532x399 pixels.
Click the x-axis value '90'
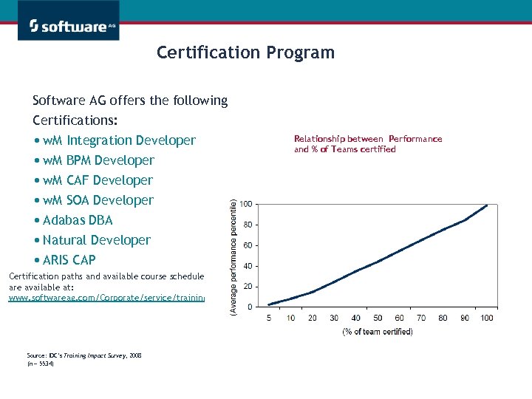pos(465,318)
